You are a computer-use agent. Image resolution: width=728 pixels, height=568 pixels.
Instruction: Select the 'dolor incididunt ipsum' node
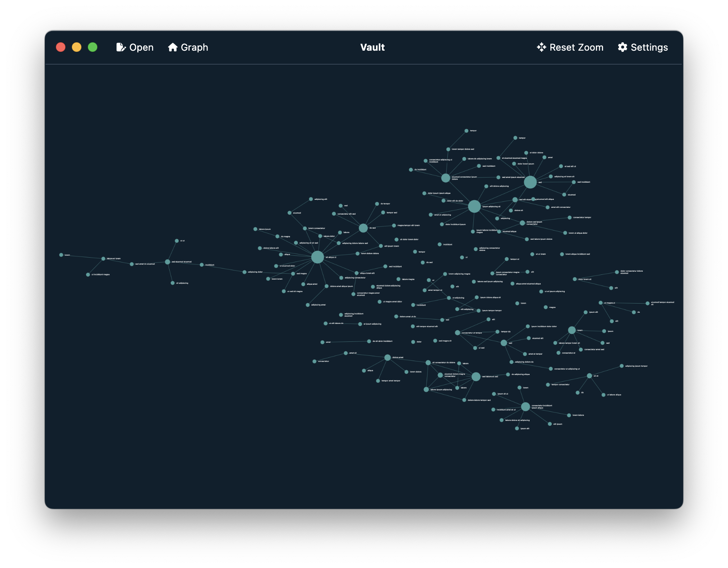tap(442, 225)
